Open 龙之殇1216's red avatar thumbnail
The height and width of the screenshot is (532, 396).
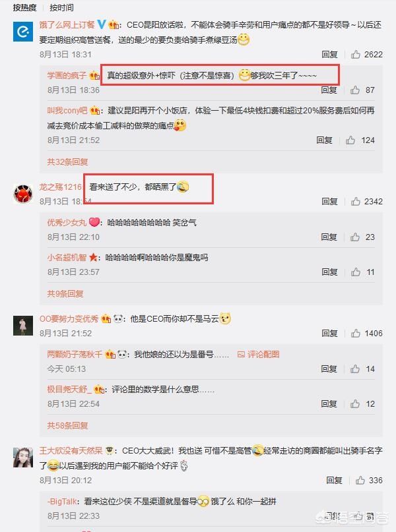[x=23, y=194]
